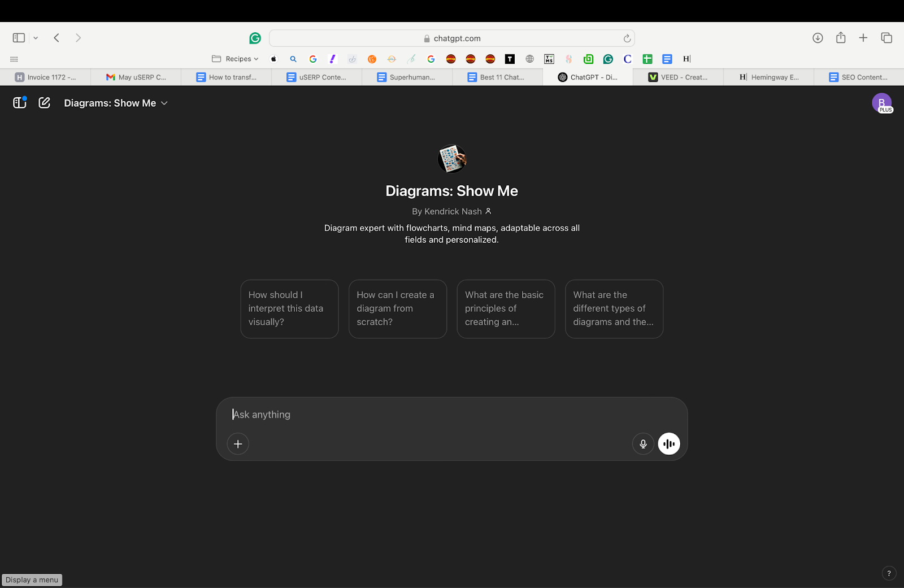Switch to How to transf... tab
This screenshot has width=904, height=588.
click(226, 77)
